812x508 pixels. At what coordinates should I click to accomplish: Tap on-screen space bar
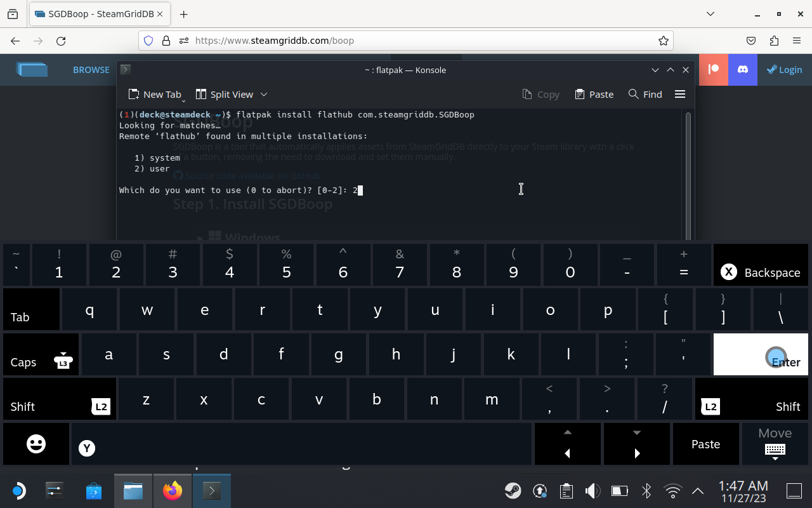pyautogui.click(x=301, y=444)
